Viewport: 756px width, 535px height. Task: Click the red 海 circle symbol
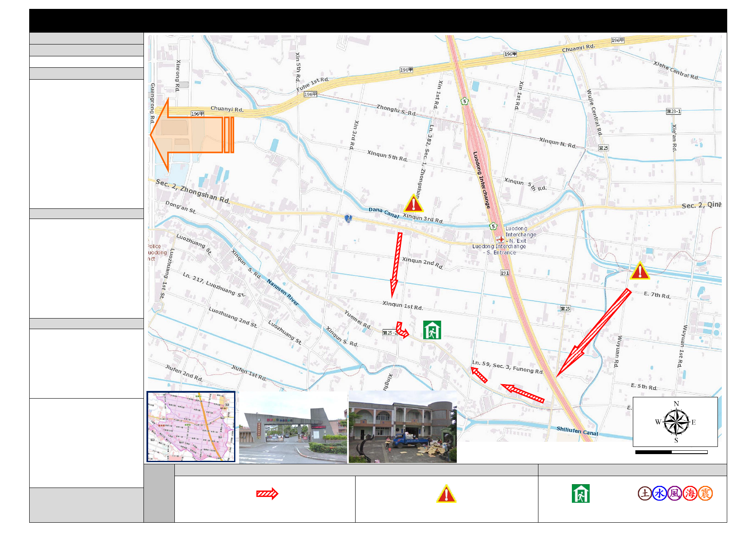point(690,493)
